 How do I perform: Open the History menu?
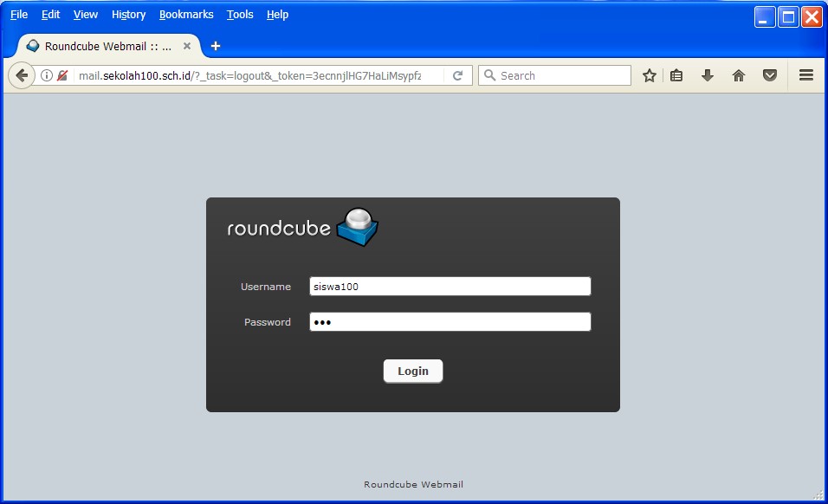[128, 15]
